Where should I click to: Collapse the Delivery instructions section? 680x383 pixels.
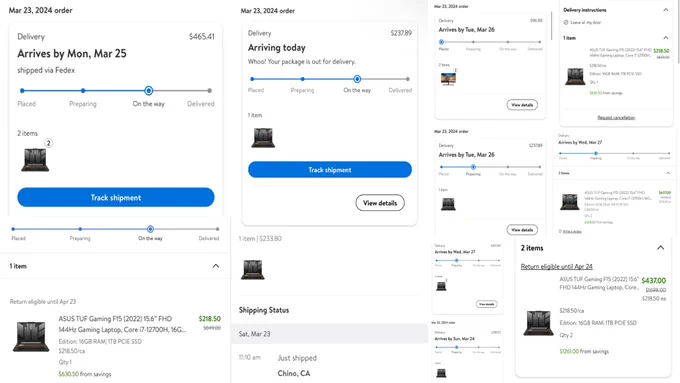(666, 10)
